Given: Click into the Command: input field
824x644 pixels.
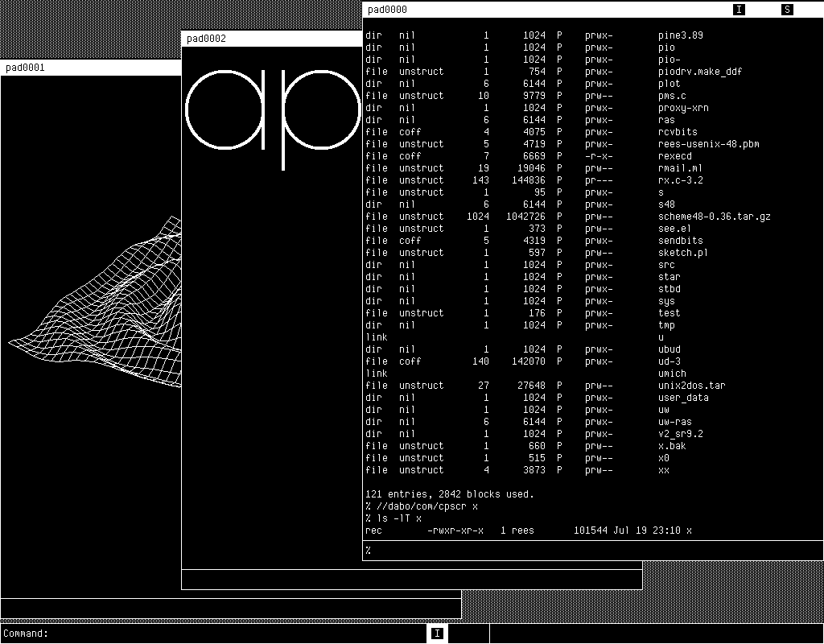Looking at the screenshot, I should point(233,634).
